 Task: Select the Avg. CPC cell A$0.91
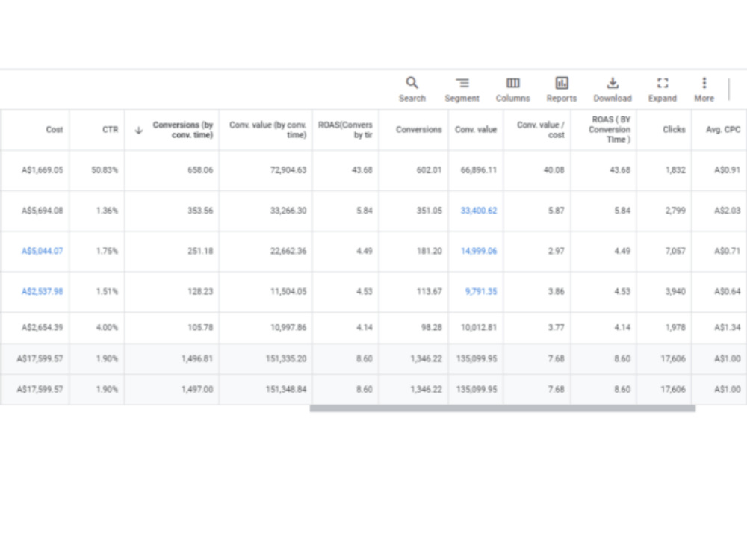(x=728, y=170)
